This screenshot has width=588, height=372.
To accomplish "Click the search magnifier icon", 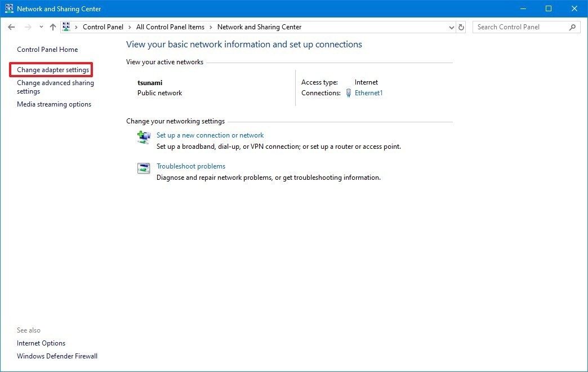I will point(572,26).
